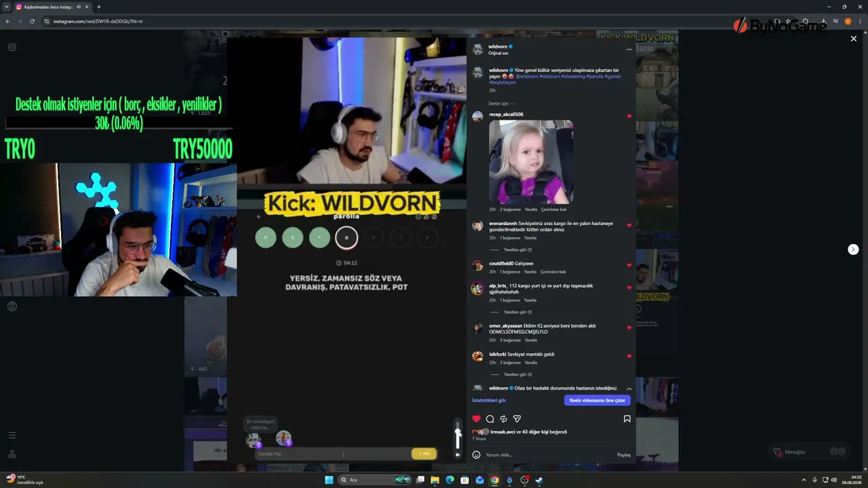Viewport: 868px width, 488px height.
Task: Show replies under isikfurki's comment
Action: [x=518, y=375]
